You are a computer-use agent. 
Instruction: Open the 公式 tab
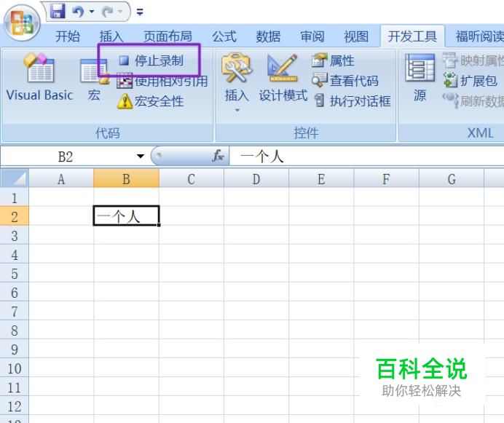pyautogui.click(x=224, y=36)
